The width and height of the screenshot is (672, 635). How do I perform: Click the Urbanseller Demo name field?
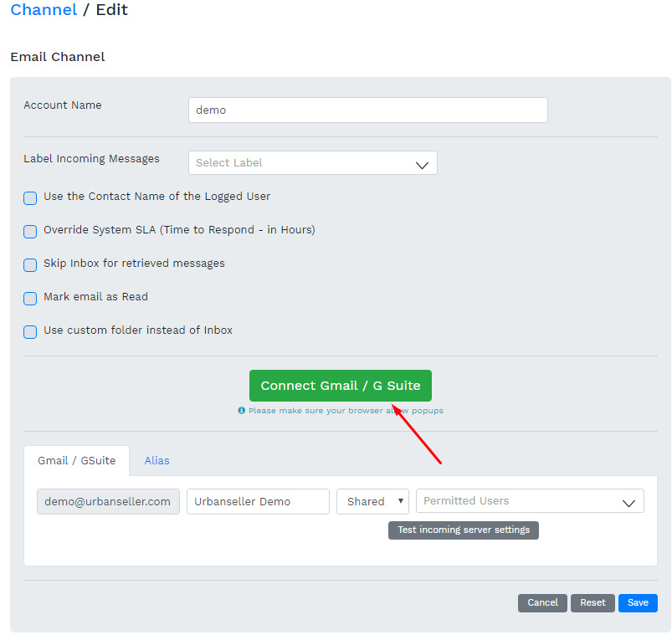[258, 501]
